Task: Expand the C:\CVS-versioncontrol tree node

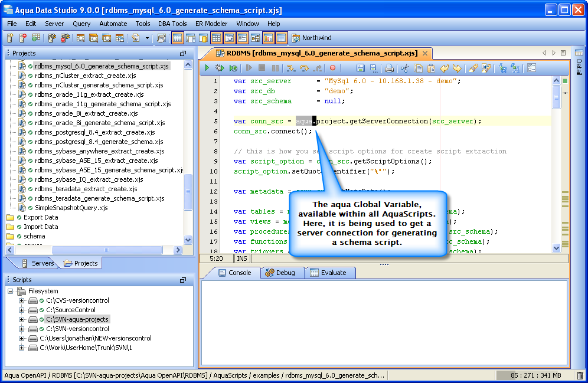Action: pos(22,300)
